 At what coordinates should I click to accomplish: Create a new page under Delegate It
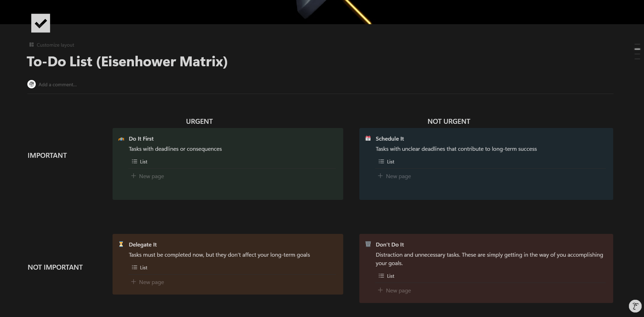click(148, 282)
